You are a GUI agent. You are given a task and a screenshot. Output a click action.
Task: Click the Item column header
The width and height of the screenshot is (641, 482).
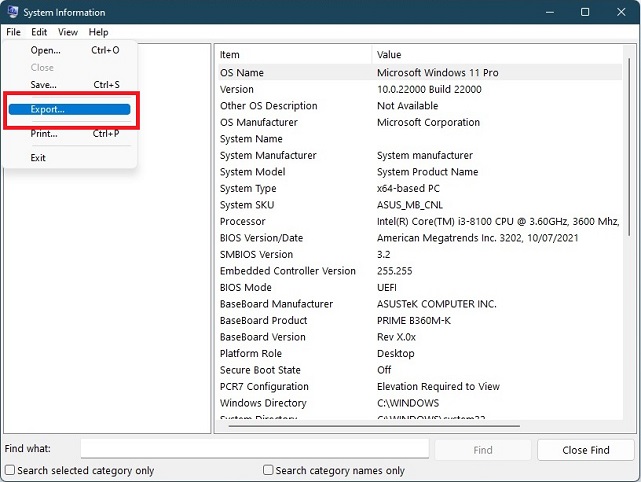coord(294,55)
